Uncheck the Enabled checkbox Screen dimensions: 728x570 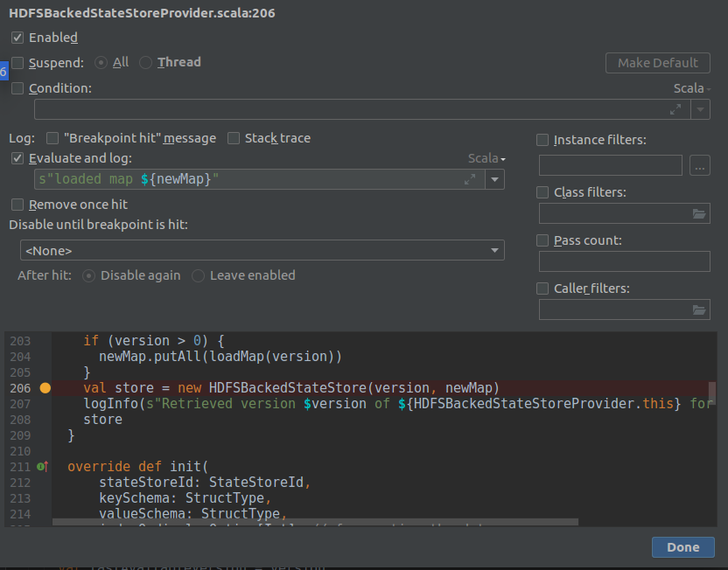point(17,38)
